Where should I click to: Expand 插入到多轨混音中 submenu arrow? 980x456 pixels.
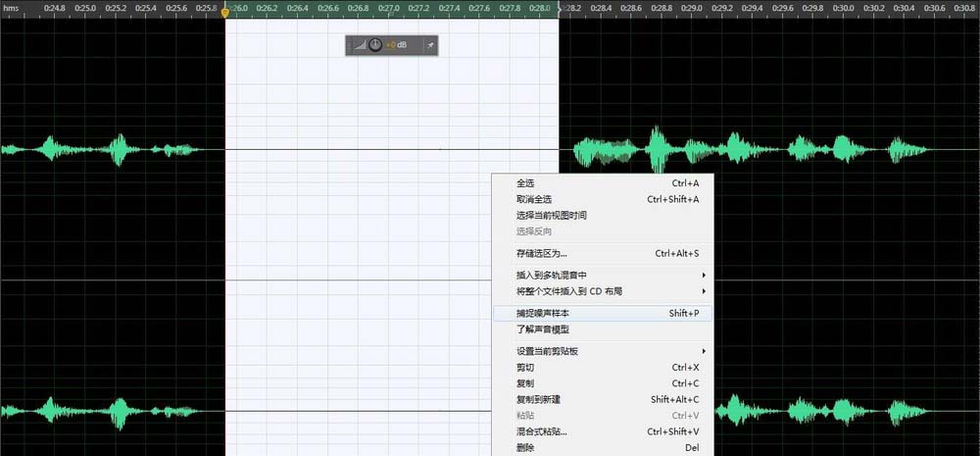point(704,276)
